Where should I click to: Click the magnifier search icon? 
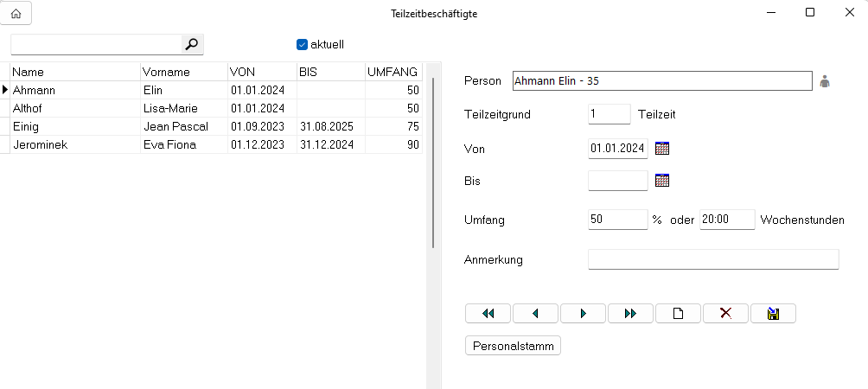point(192,44)
